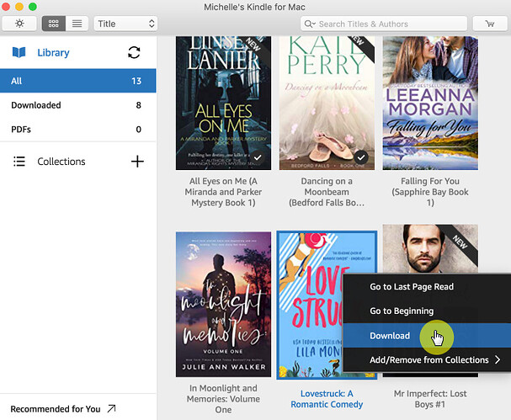The width and height of the screenshot is (511, 420).
Task: Click the search magnifier dropdown icon
Action: [x=311, y=24]
